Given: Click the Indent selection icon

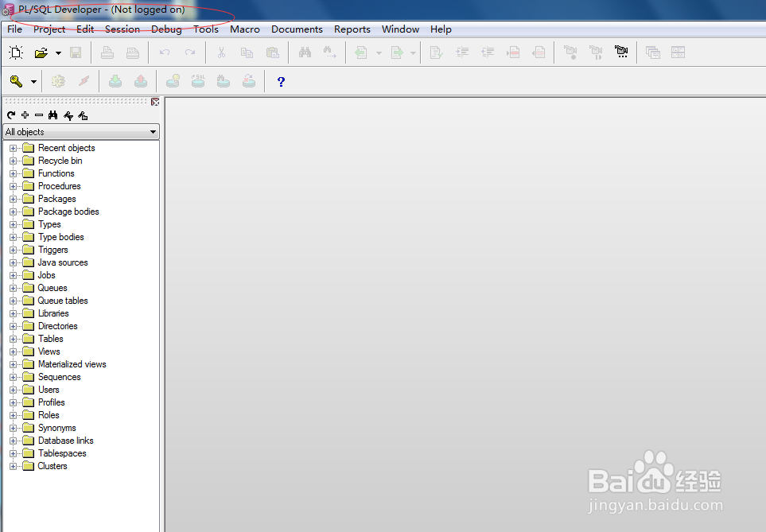Looking at the screenshot, I should 461,52.
